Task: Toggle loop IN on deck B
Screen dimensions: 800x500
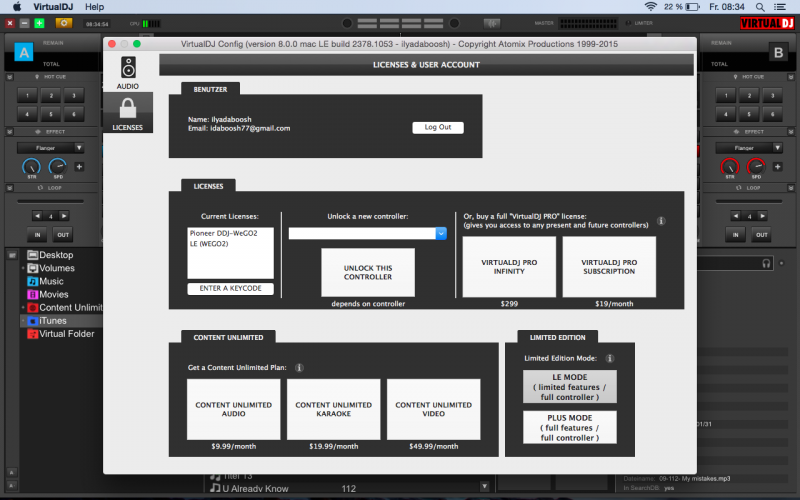Action: coord(735,235)
